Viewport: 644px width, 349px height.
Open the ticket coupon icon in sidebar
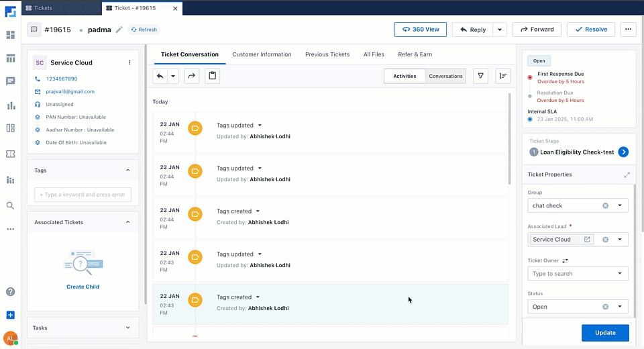[11, 154]
